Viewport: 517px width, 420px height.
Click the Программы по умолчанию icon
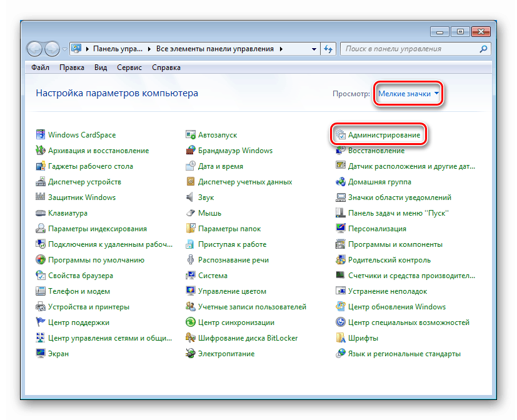[x=40, y=260]
